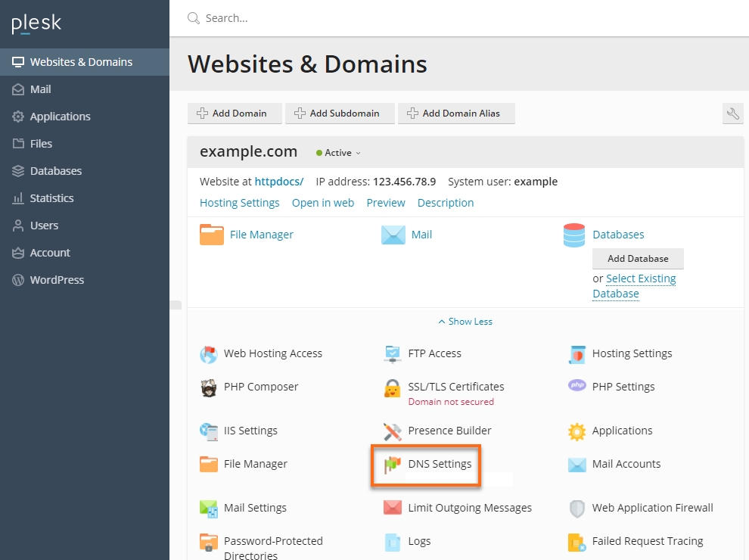Click the Web Application Firewall shield icon
The width and height of the screenshot is (749, 560).
(x=577, y=509)
